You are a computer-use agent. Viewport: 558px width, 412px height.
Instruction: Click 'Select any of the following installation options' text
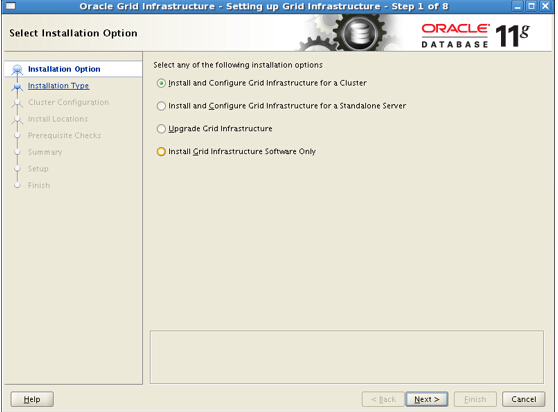(x=238, y=65)
